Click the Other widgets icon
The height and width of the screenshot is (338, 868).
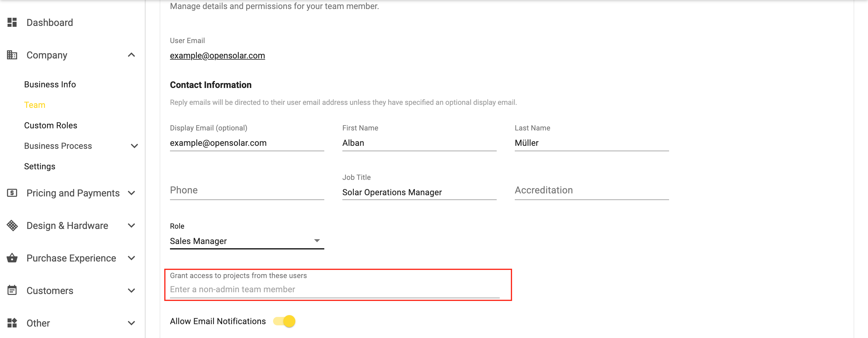(x=12, y=323)
